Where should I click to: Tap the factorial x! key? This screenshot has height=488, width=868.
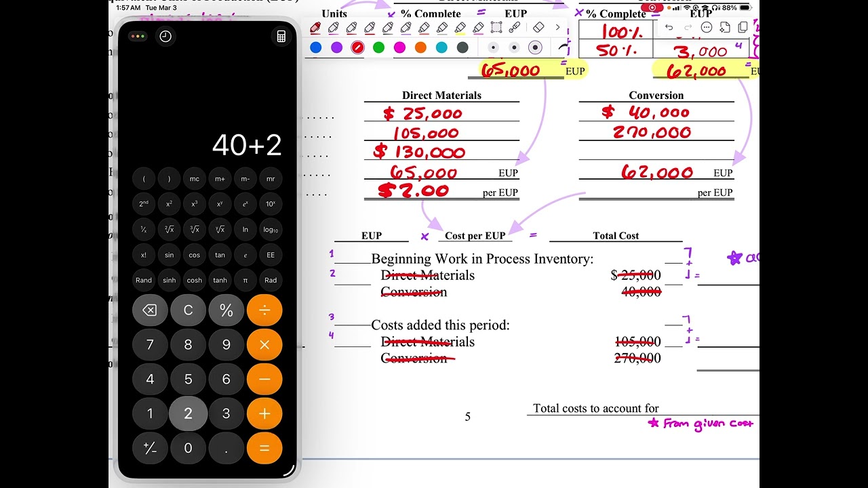coord(144,255)
